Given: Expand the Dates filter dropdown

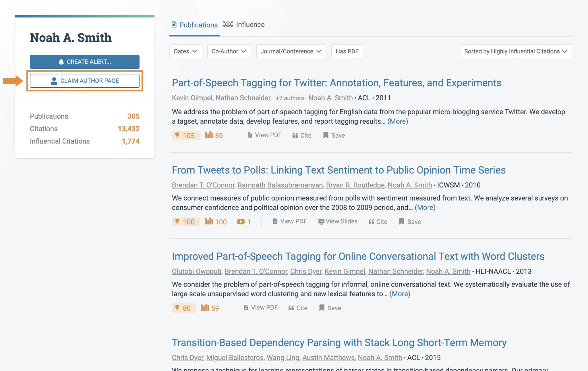Looking at the screenshot, I should click(x=186, y=51).
